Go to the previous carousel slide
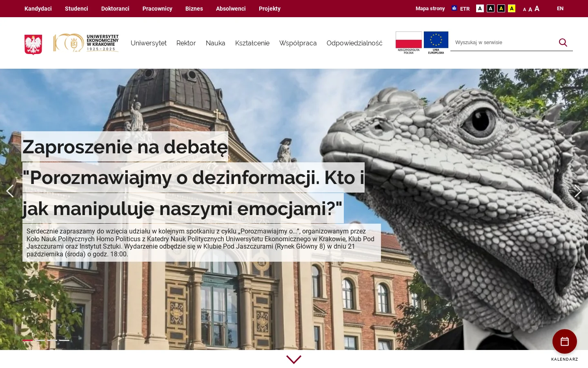The image size is (588, 368). (10, 191)
